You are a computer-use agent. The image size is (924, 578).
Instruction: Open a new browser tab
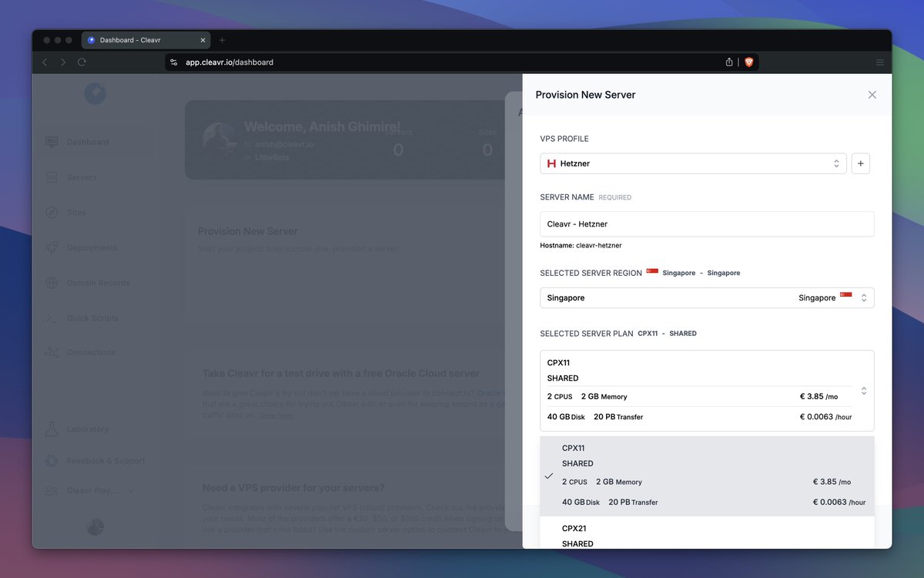(x=223, y=40)
